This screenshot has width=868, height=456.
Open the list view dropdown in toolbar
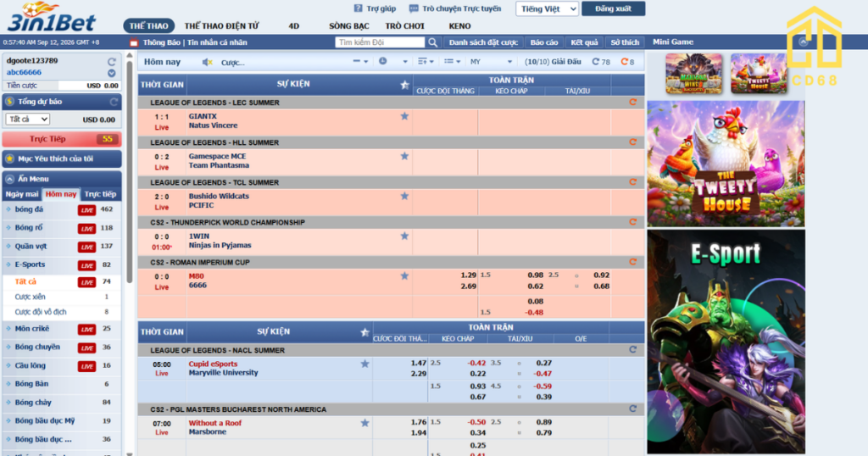coord(452,62)
